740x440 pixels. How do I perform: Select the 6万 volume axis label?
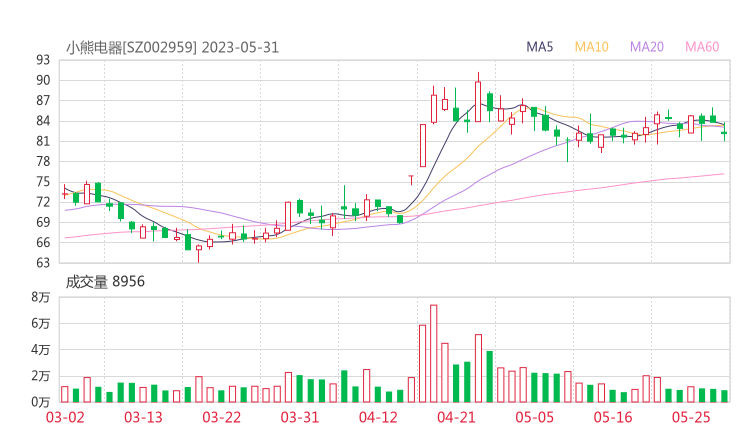[x=41, y=323]
